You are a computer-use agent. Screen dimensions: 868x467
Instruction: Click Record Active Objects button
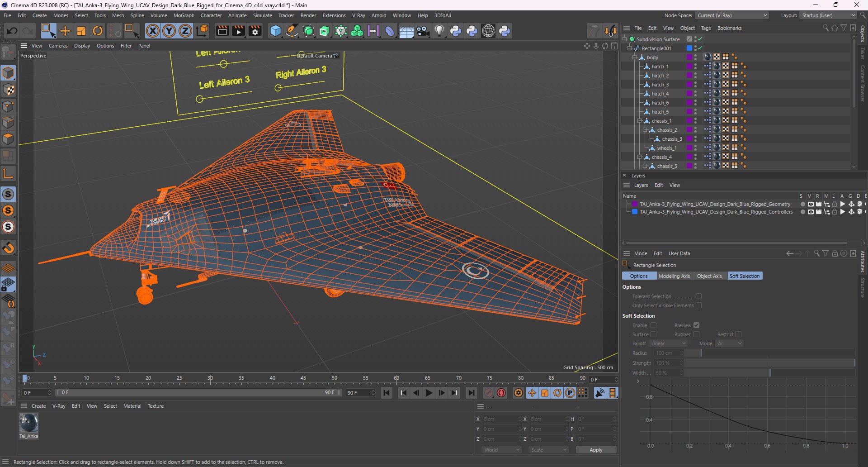(488, 393)
